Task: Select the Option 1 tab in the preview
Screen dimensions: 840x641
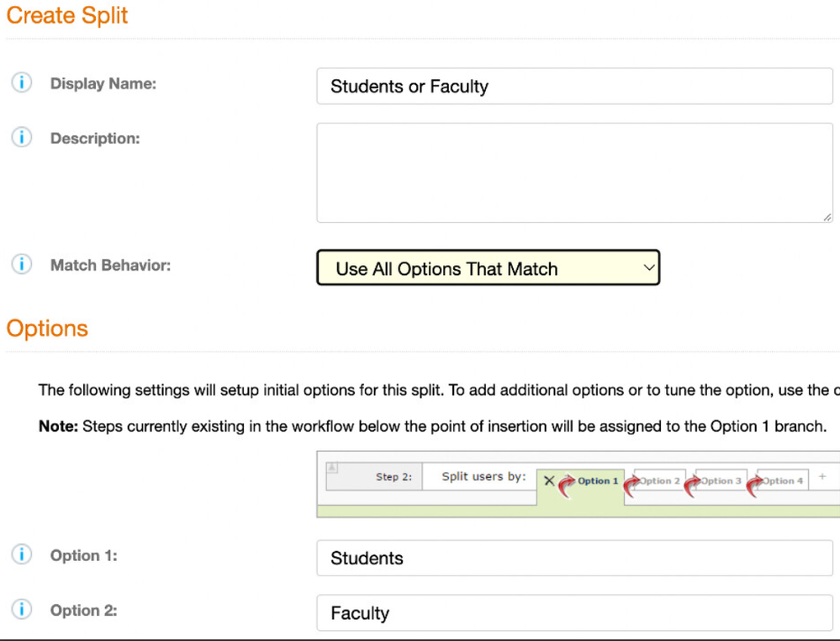Action: tap(597, 481)
